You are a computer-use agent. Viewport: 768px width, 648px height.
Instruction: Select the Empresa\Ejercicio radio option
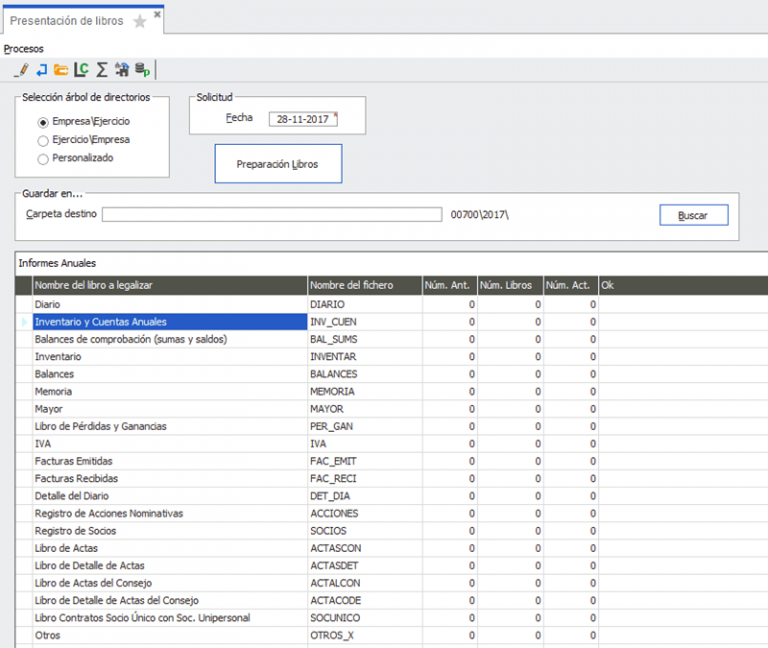pyautogui.click(x=43, y=122)
